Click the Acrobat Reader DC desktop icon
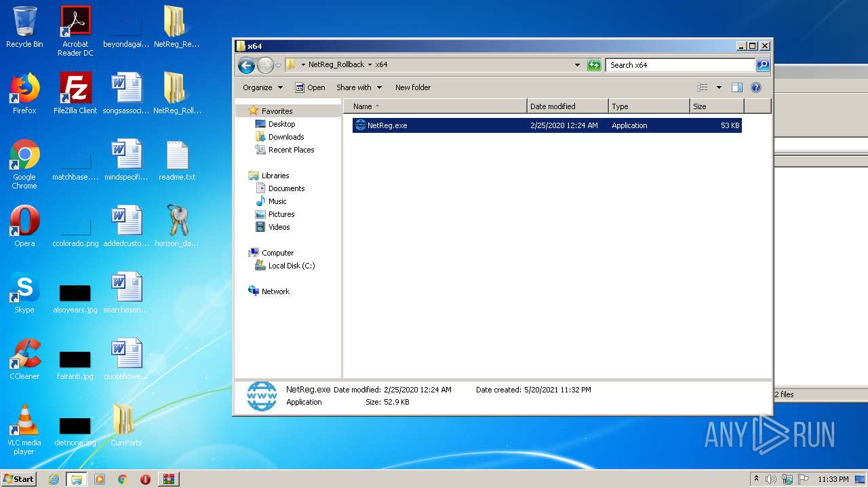 coord(75,31)
